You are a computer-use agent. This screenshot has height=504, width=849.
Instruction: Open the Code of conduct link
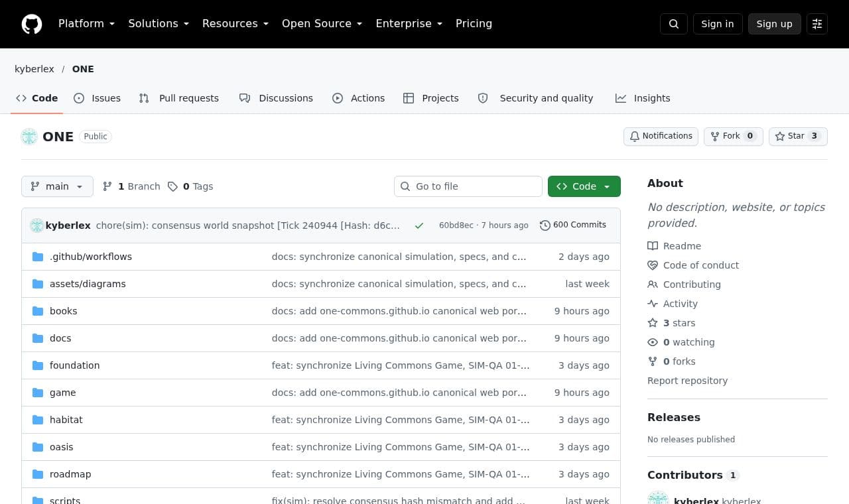click(693, 265)
